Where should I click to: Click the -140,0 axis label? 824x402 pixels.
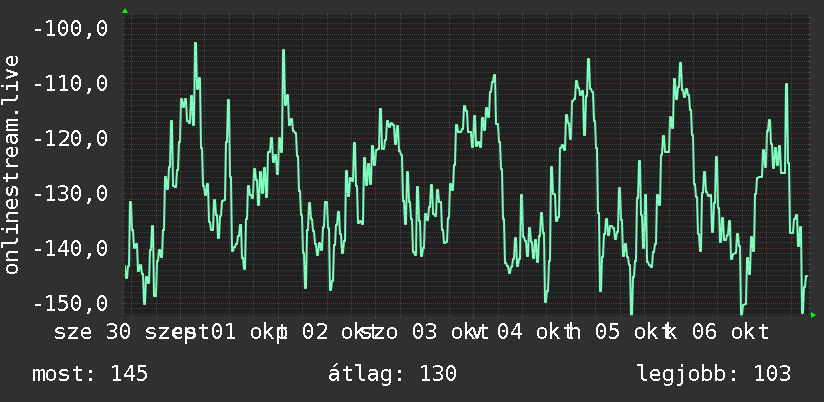70,249
